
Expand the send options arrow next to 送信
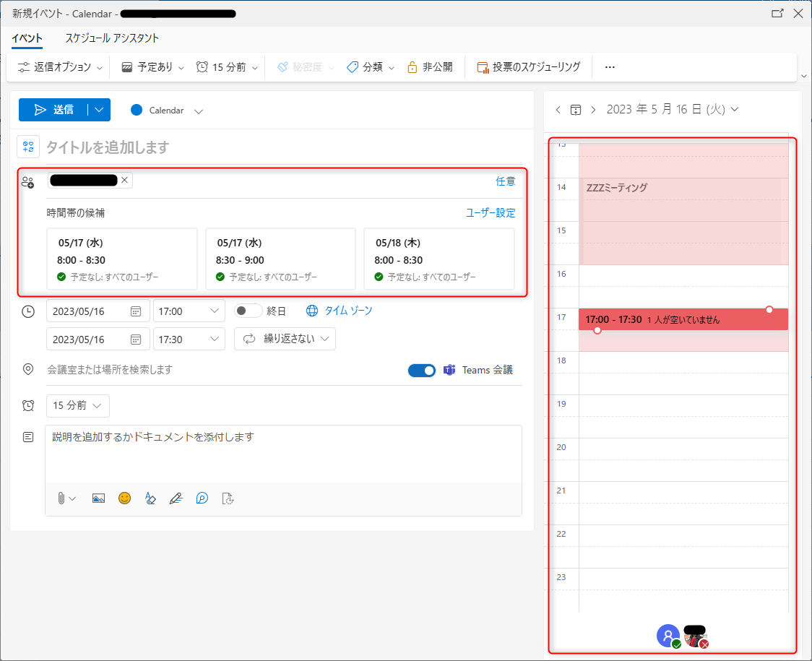coord(99,110)
